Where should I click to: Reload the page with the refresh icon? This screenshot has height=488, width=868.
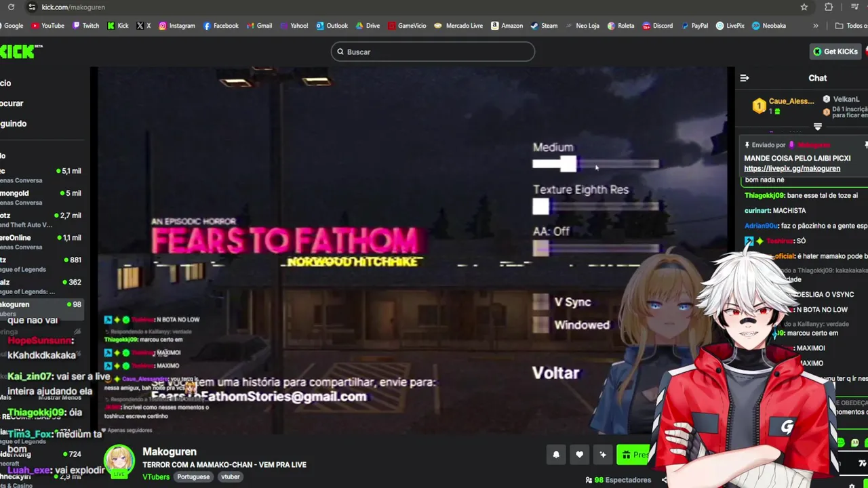pyautogui.click(x=11, y=7)
